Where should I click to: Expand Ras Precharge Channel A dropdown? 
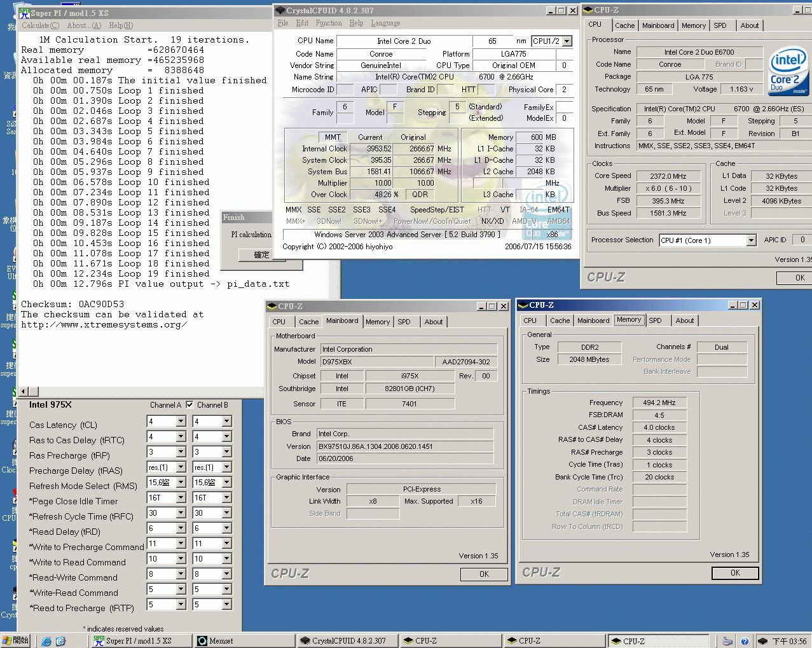click(x=181, y=452)
